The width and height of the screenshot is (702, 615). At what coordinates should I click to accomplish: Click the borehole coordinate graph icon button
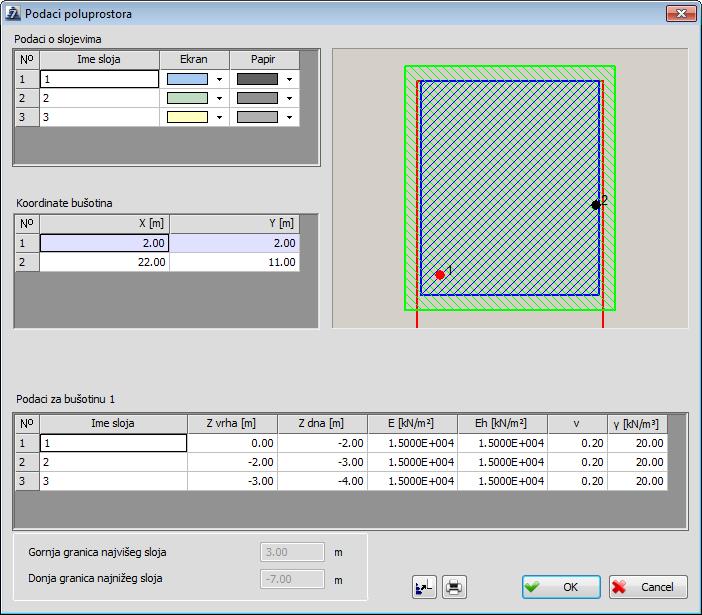point(424,587)
